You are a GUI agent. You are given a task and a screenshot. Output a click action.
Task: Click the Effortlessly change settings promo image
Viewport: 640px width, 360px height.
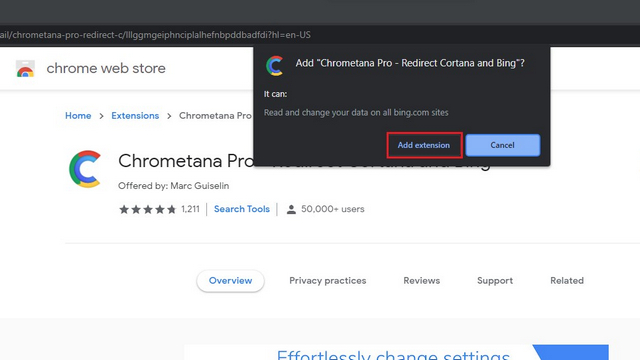tap(396, 352)
